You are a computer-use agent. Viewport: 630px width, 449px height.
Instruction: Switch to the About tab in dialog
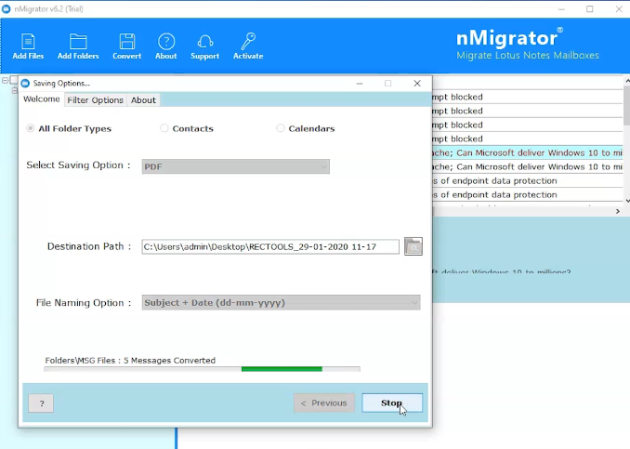(x=143, y=100)
